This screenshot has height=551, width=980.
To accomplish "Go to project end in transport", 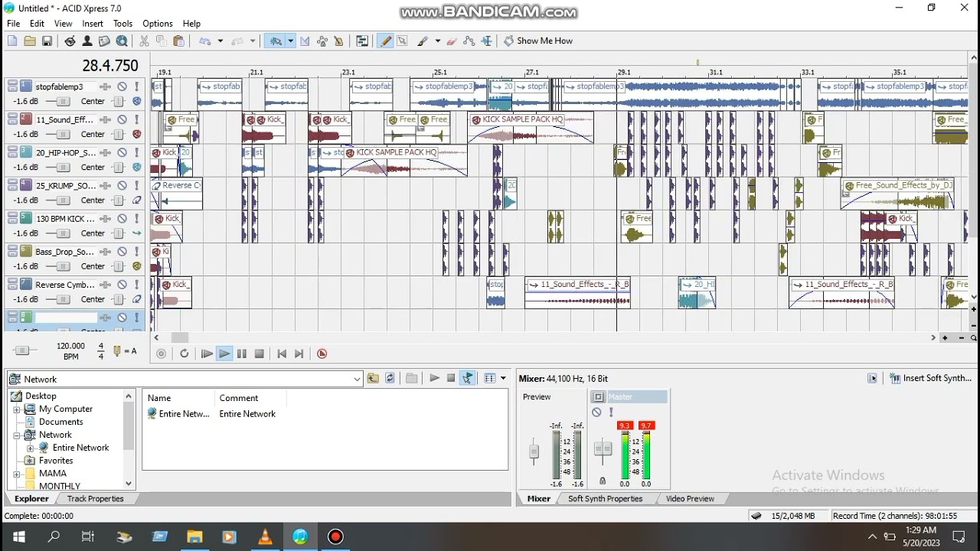I will [x=299, y=354].
